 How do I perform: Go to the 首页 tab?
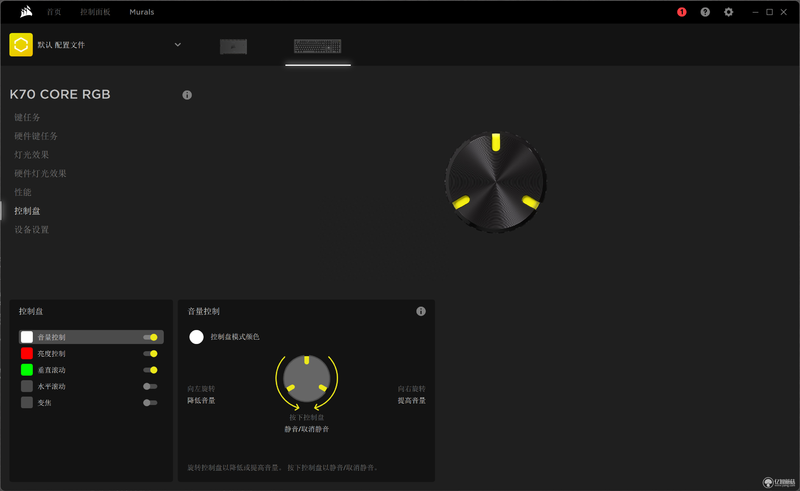click(54, 12)
